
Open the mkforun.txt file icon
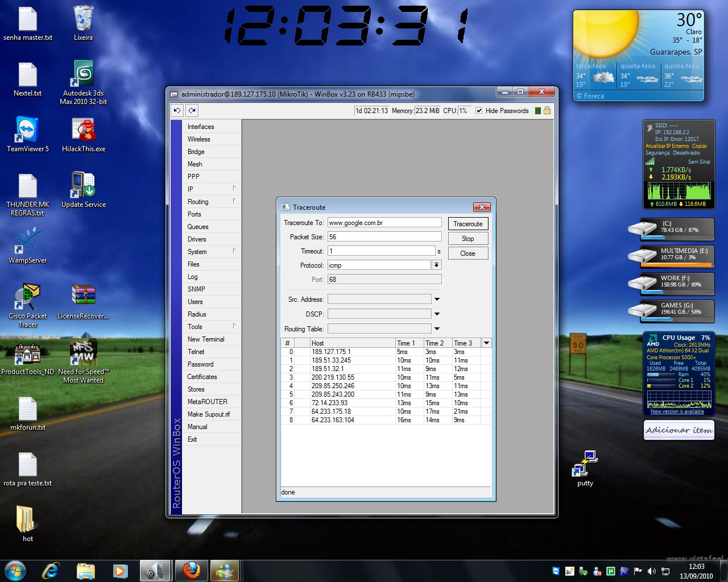click(27, 413)
